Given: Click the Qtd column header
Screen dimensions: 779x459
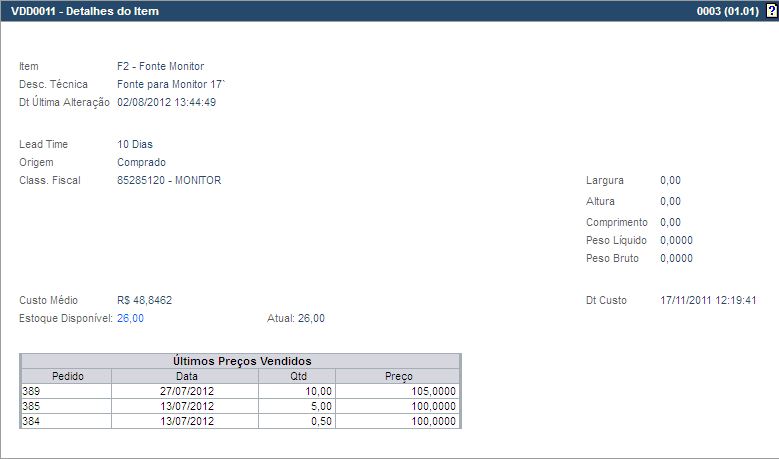Looking at the screenshot, I should 297,376.
